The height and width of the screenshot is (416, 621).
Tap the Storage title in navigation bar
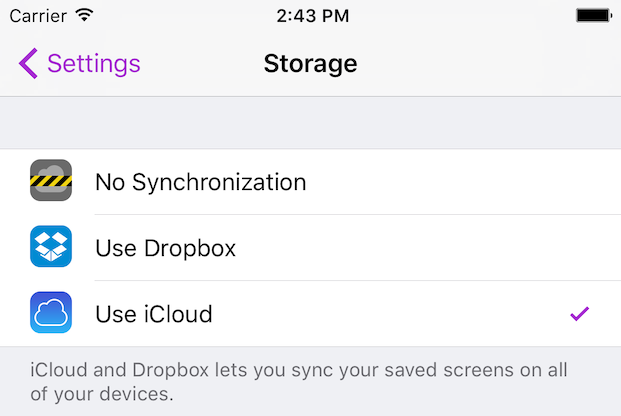[310, 64]
